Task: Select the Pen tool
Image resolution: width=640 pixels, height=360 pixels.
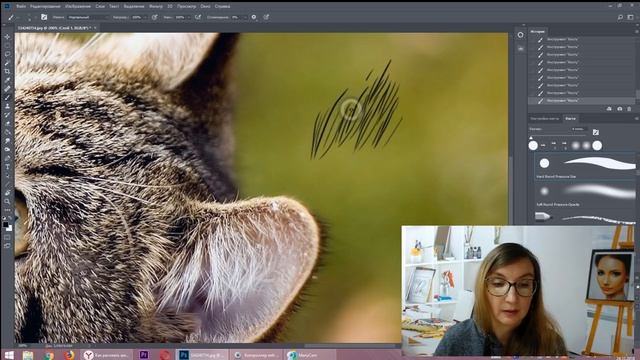Action: [7, 158]
